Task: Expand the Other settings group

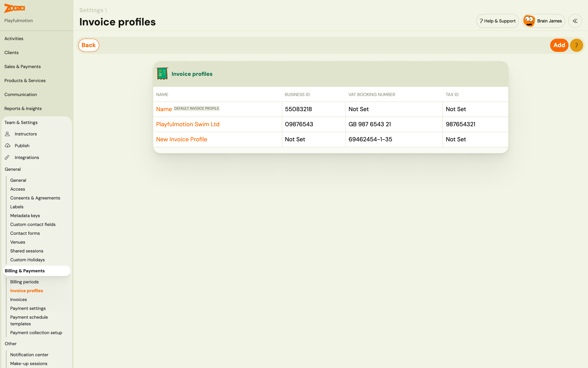Action: pos(11,344)
